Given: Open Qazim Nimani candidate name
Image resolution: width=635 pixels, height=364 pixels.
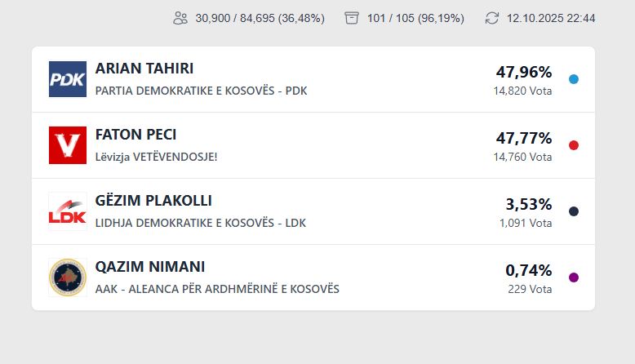Looking at the screenshot, I should click(150, 267).
